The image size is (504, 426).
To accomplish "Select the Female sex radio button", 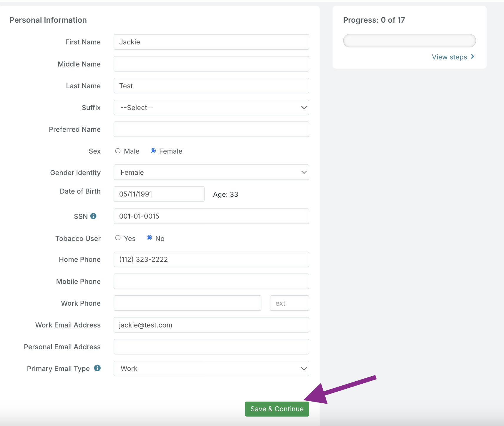I will click(153, 151).
